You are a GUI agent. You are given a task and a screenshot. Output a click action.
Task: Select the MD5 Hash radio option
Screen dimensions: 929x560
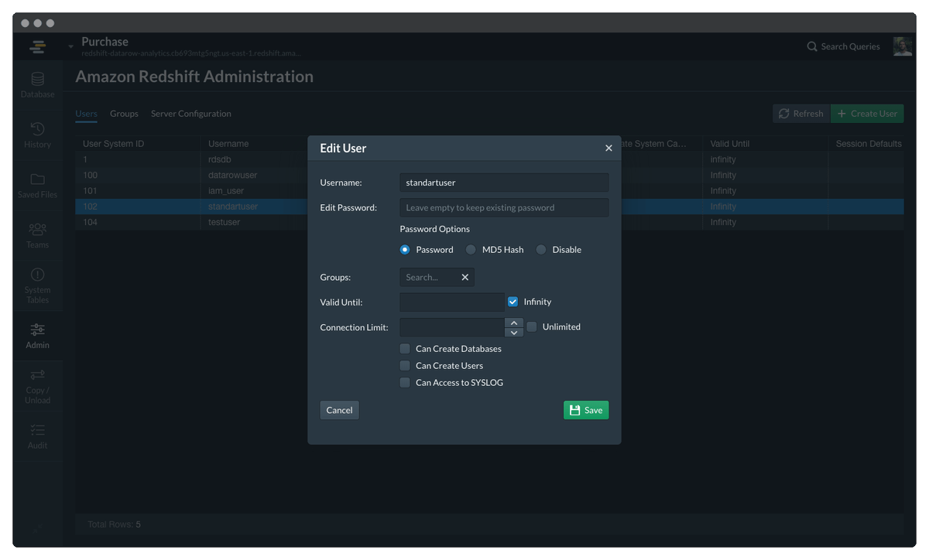471,249
